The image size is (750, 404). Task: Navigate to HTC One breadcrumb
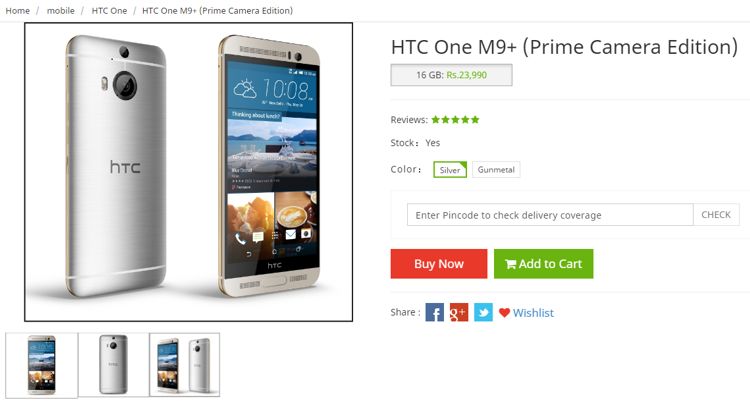tap(109, 10)
